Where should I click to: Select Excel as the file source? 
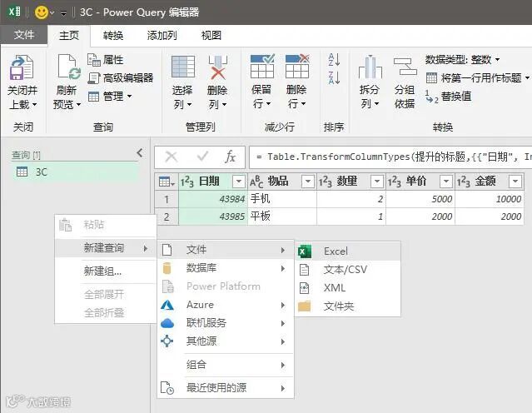click(347, 251)
